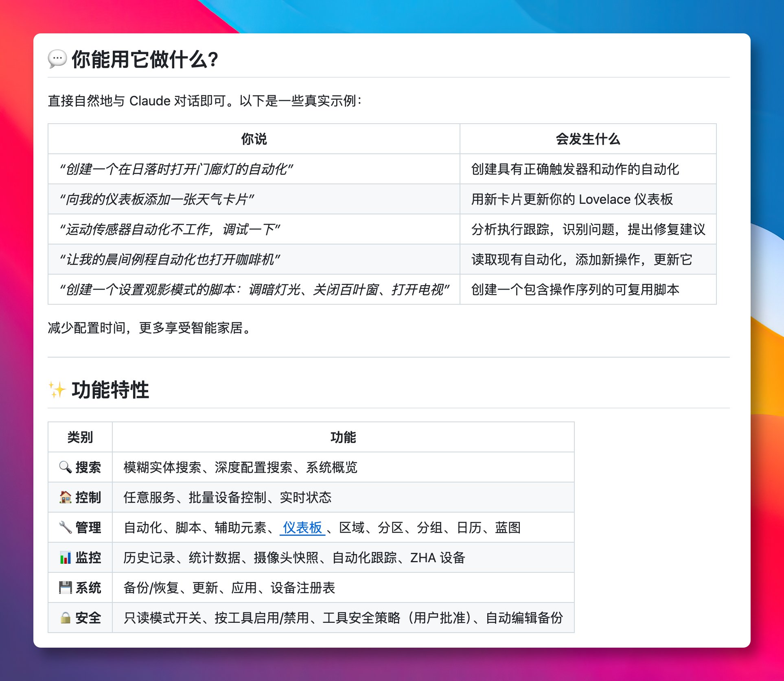Screen dimensions: 784x681
Task: Click the “运动传感器自动化不工作，调试一下” cell
Action: [x=254, y=229]
